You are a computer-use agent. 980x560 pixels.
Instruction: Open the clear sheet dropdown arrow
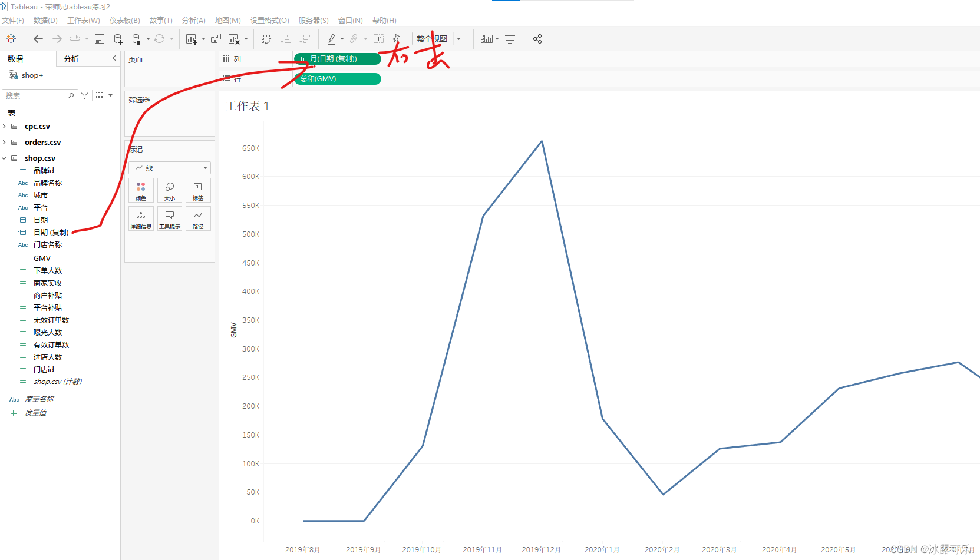click(x=246, y=39)
